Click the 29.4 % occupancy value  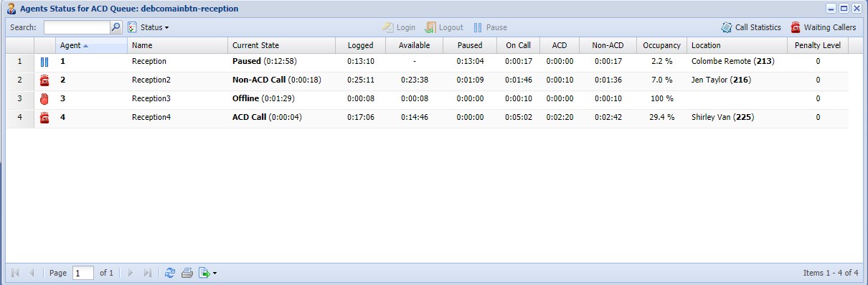(x=661, y=118)
